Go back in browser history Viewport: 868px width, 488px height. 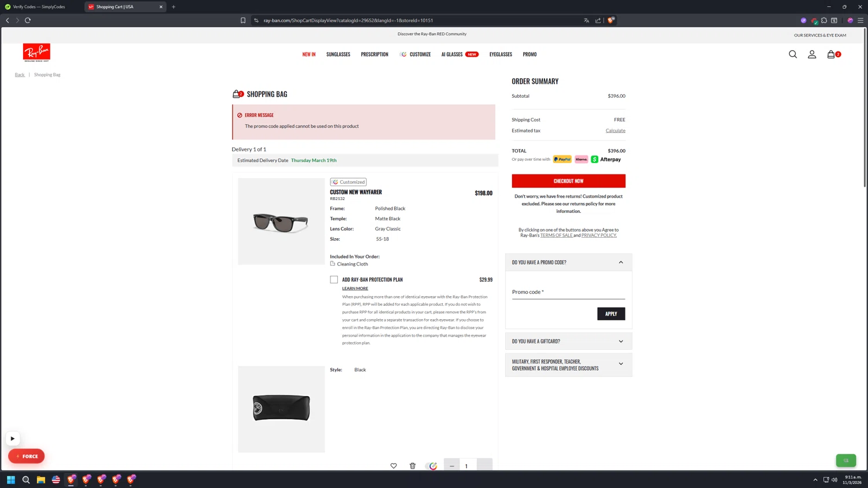pyautogui.click(x=8, y=20)
